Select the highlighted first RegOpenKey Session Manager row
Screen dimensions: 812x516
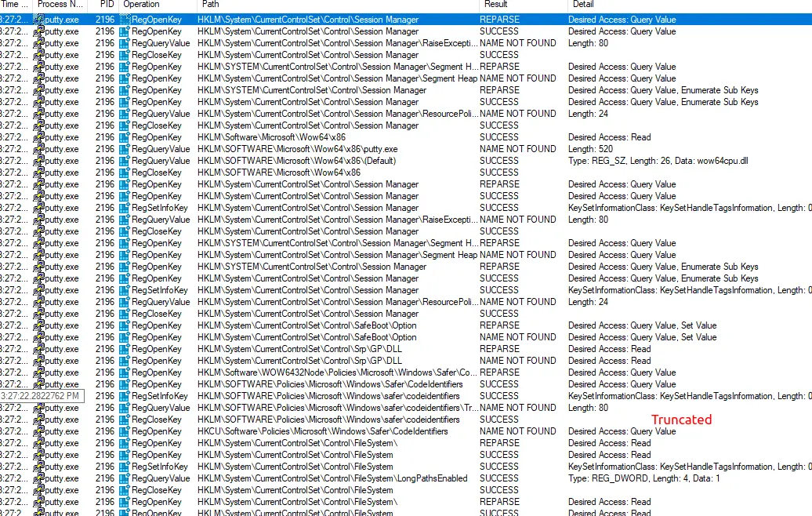(406, 20)
